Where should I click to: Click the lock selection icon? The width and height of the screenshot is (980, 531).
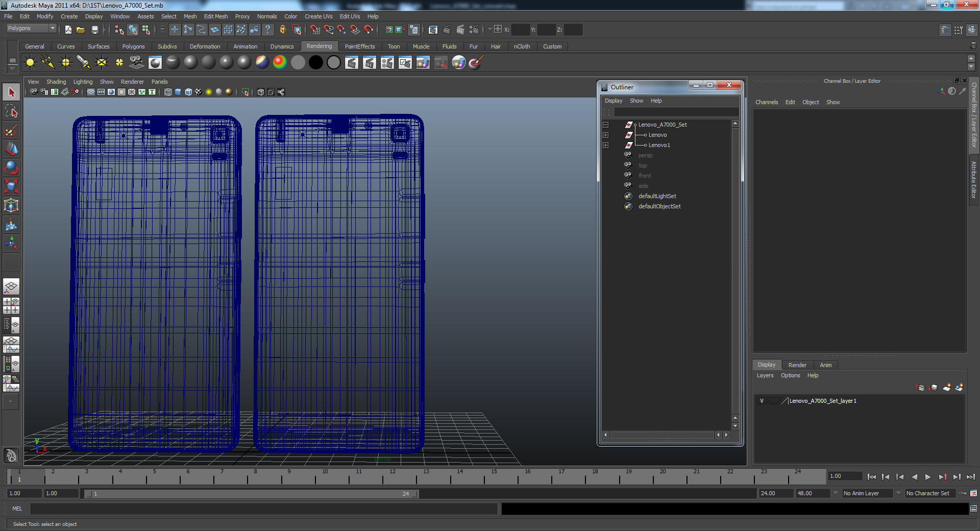[x=283, y=30]
